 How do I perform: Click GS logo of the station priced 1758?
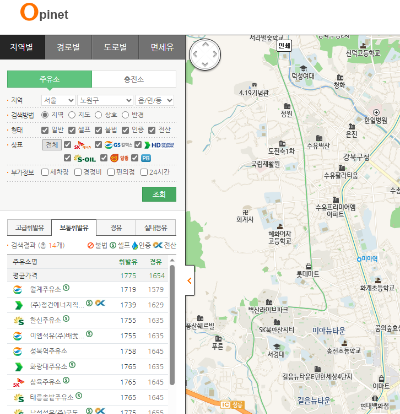17,351
